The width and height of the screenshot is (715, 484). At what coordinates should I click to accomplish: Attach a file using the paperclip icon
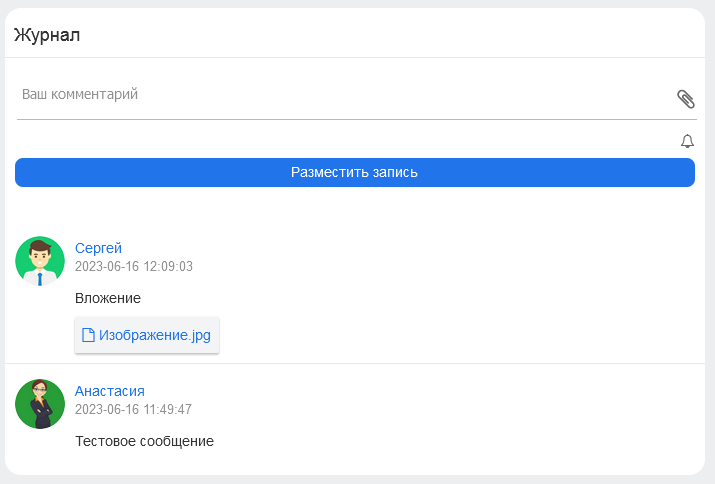(x=685, y=99)
